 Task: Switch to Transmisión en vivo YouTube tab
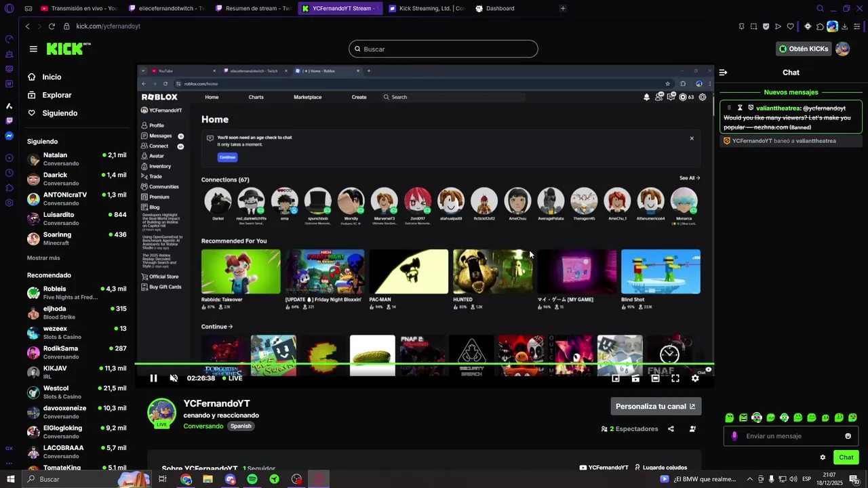click(x=79, y=9)
